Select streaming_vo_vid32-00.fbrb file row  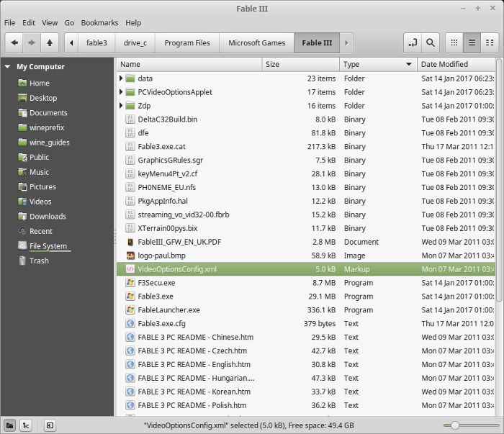[x=306, y=214]
